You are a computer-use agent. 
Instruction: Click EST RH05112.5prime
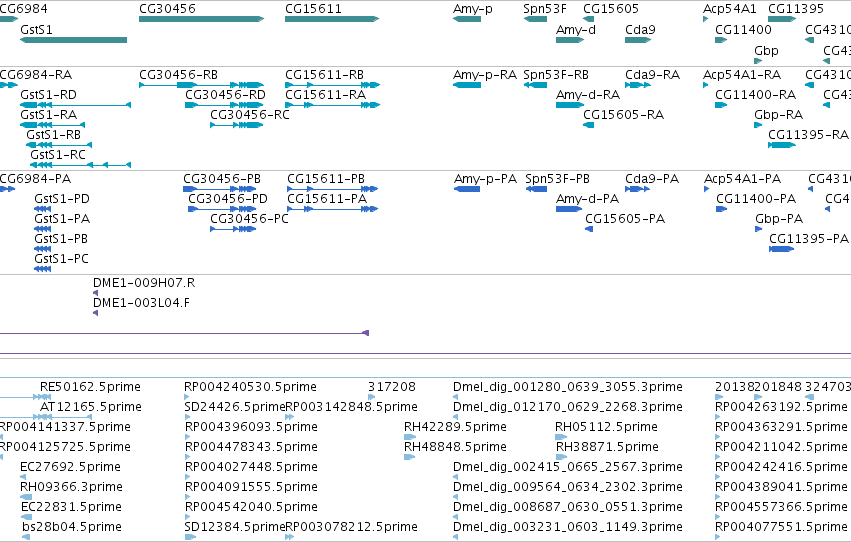click(x=606, y=427)
